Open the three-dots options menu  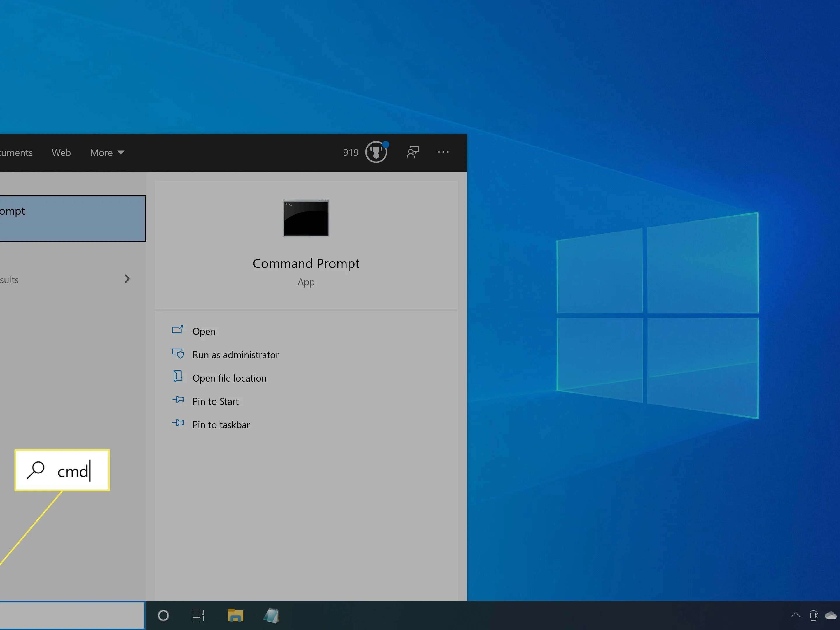coord(443,152)
